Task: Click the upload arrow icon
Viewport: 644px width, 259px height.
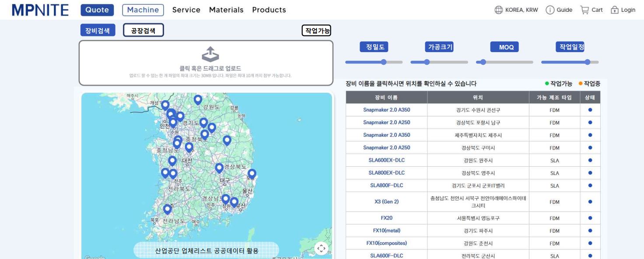Action: [210, 54]
